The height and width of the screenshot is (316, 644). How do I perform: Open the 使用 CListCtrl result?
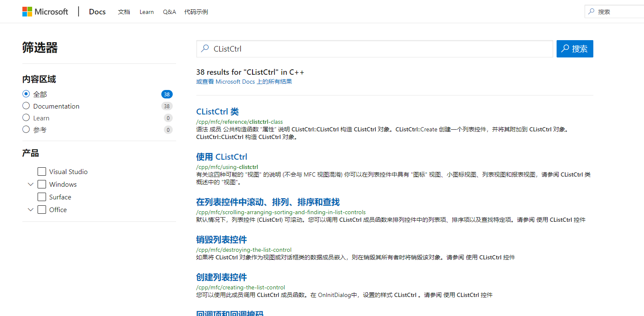pyautogui.click(x=222, y=157)
